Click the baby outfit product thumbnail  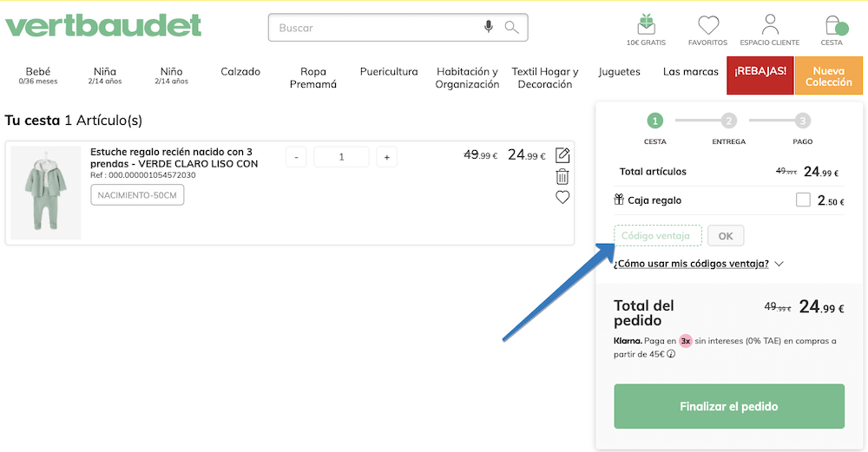[x=45, y=193]
